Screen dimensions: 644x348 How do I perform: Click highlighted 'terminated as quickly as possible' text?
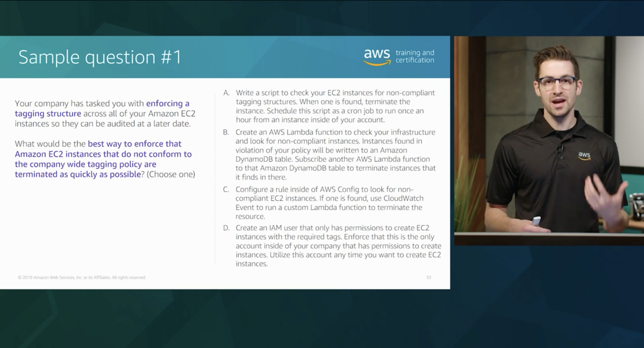(x=78, y=174)
